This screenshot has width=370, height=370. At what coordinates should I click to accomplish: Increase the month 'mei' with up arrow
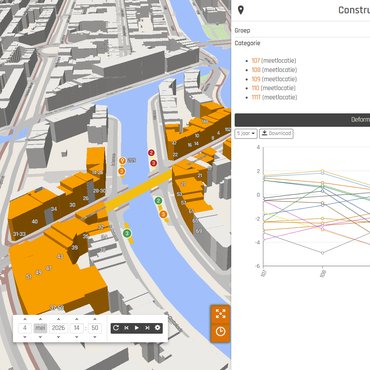click(40, 319)
